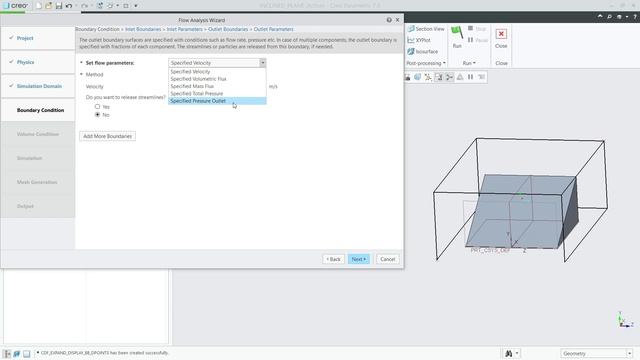
Task: Open the Inlet Boundaries breadcrumb link
Action: (143, 29)
